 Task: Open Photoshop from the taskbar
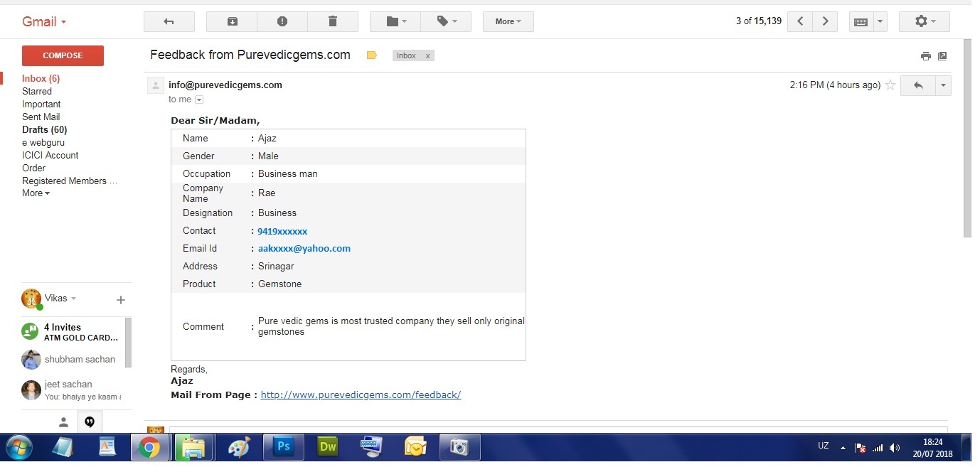283,447
